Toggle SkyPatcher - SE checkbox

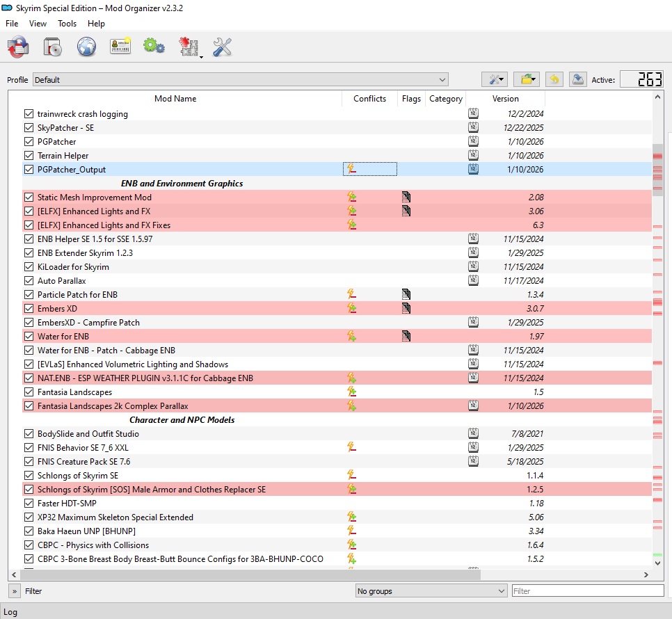(29, 128)
